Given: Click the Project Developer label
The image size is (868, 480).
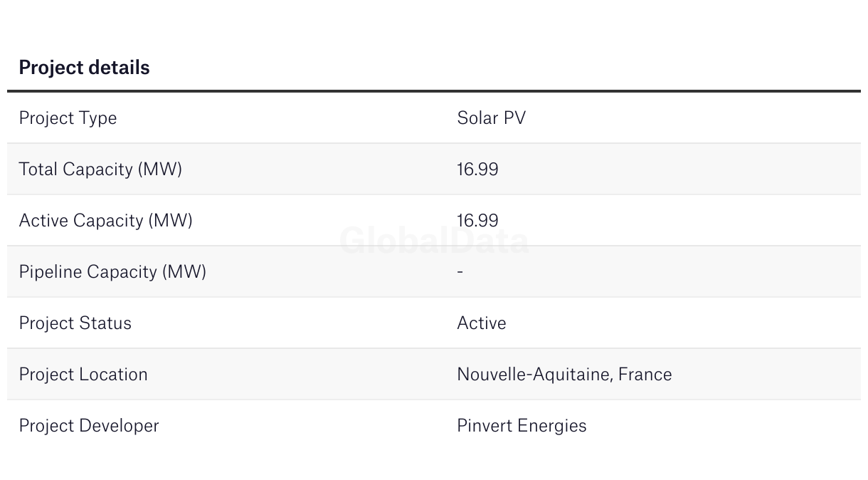Looking at the screenshot, I should pos(88,426).
